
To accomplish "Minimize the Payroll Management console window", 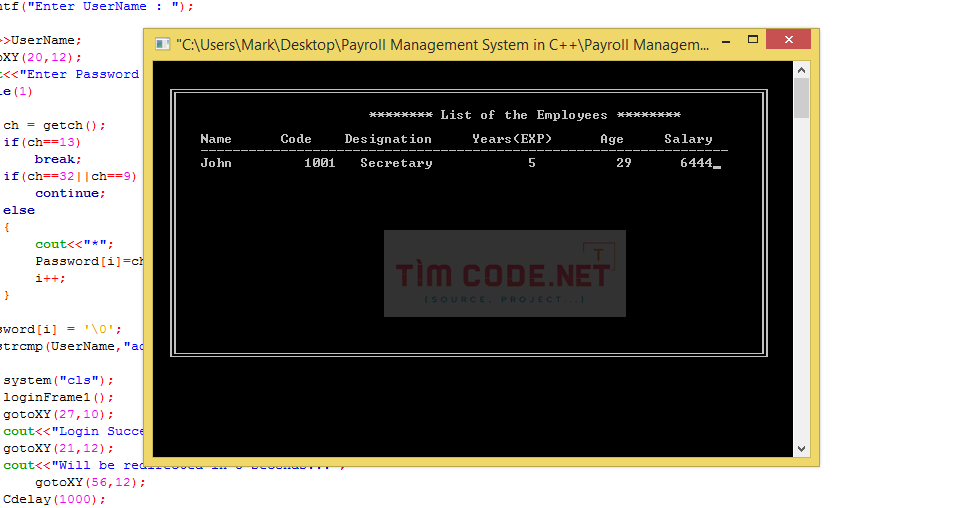I will click(726, 41).
